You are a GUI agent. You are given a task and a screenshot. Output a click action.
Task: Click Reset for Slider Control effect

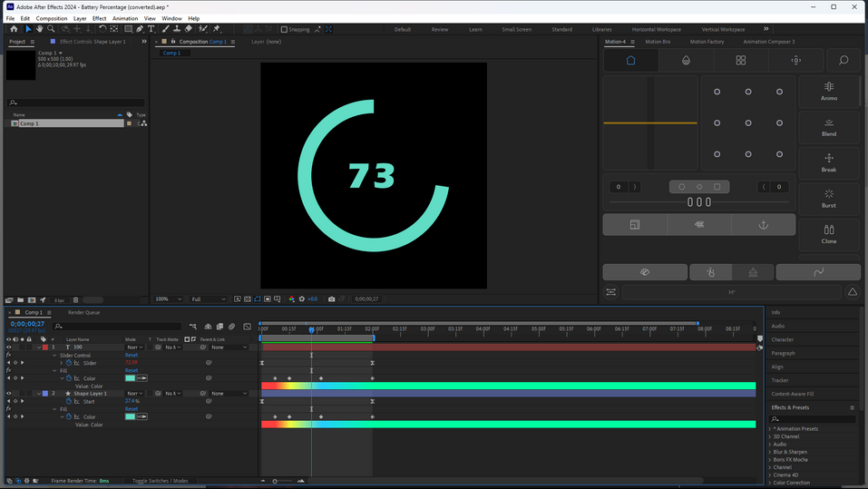point(132,356)
